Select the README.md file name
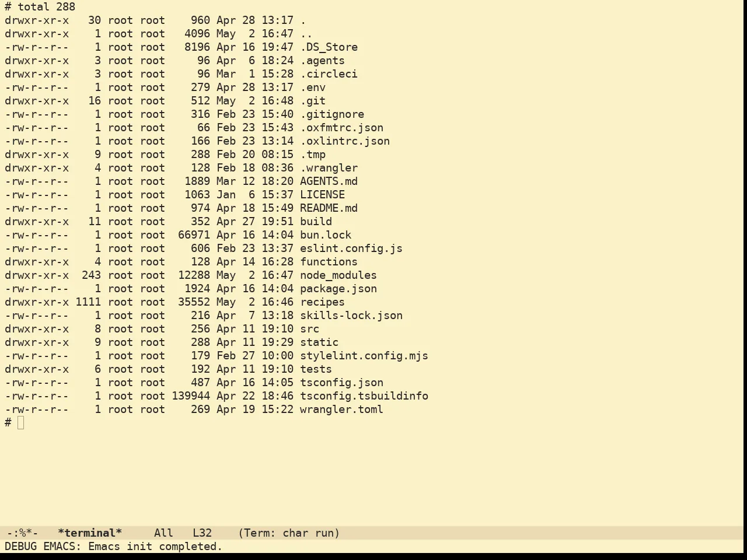 [x=329, y=208]
